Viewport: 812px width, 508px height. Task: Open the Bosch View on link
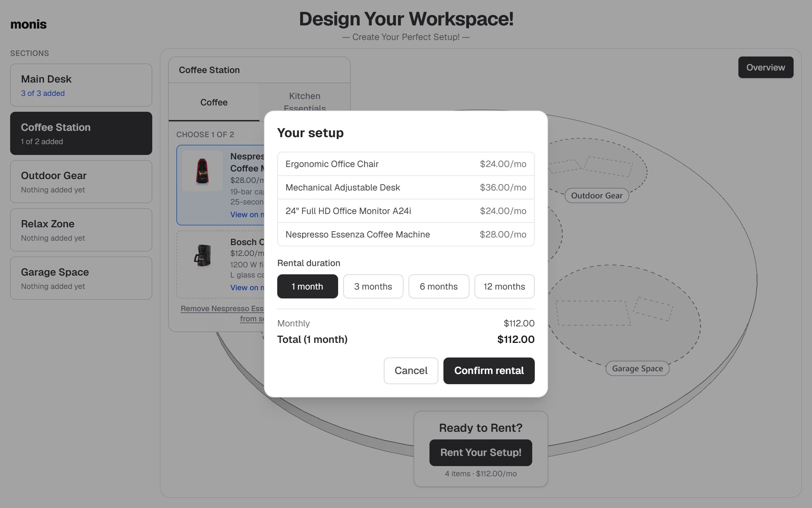[x=247, y=288]
